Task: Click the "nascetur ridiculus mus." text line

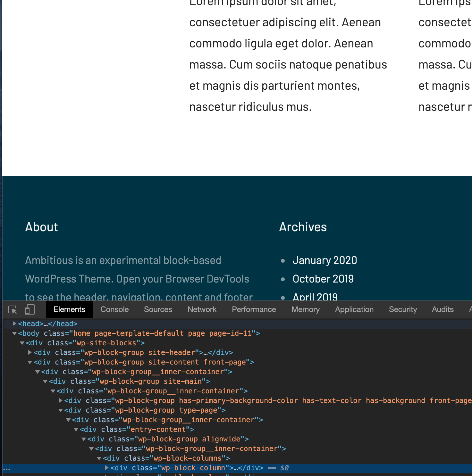Action: (x=250, y=107)
